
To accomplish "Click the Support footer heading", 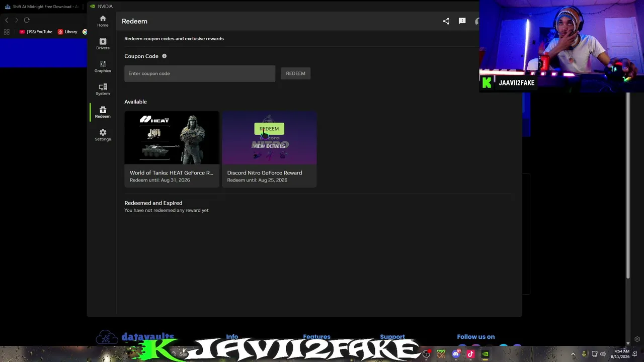I will pyautogui.click(x=392, y=337).
